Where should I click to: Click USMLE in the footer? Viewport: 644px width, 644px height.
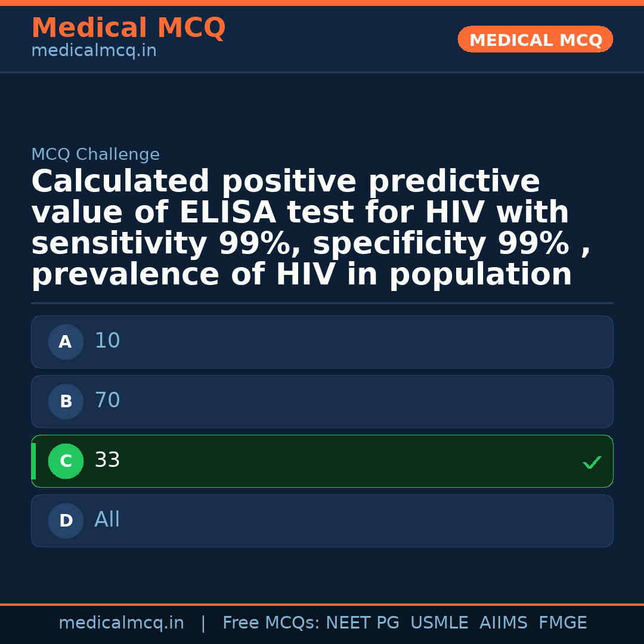(x=439, y=623)
